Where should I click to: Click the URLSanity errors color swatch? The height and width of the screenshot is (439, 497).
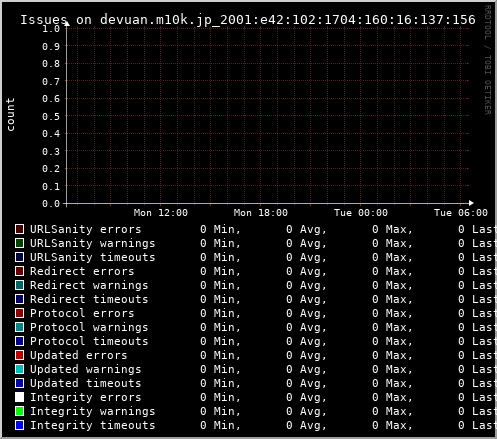point(19,229)
